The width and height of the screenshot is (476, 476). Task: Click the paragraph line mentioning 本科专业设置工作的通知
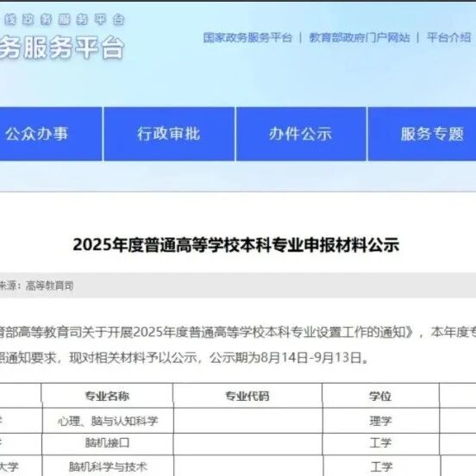[x=238, y=332]
